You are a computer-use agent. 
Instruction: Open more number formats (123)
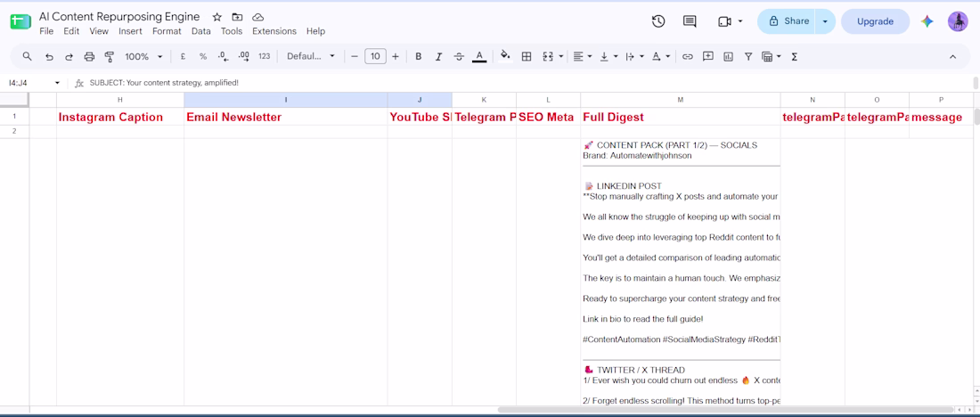tap(265, 56)
